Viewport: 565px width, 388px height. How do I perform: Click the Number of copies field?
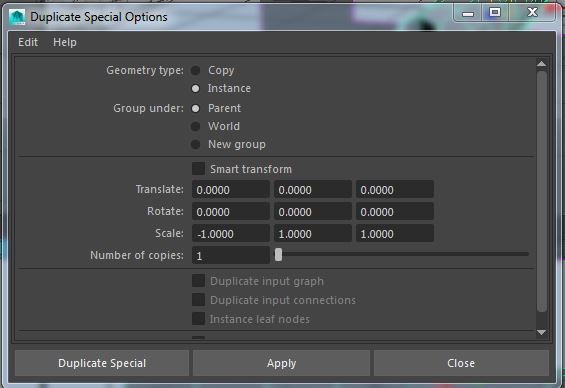(x=231, y=255)
